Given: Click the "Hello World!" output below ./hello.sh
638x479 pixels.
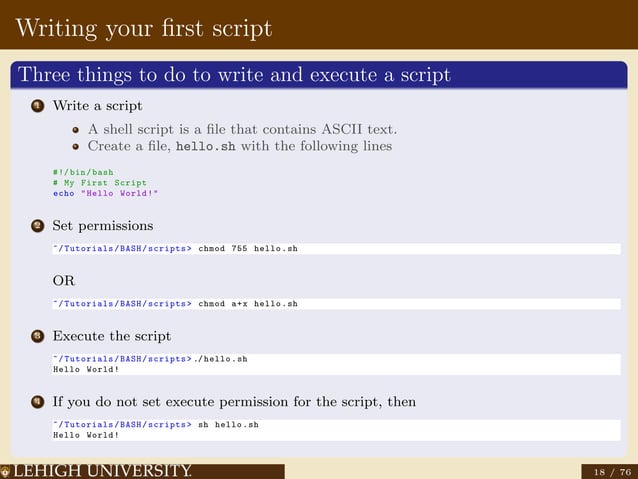Looking at the screenshot, I should tap(86, 370).
